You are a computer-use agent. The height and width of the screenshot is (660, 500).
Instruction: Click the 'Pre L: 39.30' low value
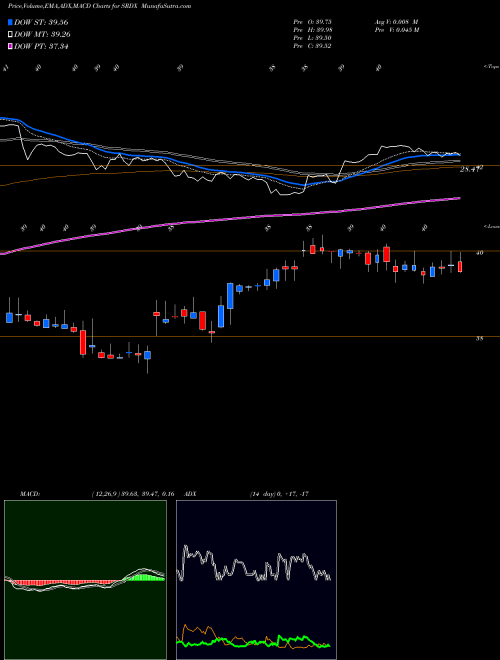coord(313,38)
